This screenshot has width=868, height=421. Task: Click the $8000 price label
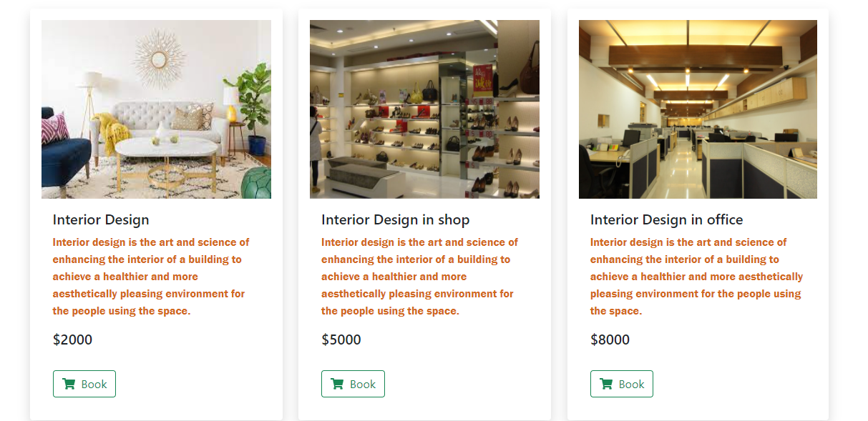[x=610, y=340]
